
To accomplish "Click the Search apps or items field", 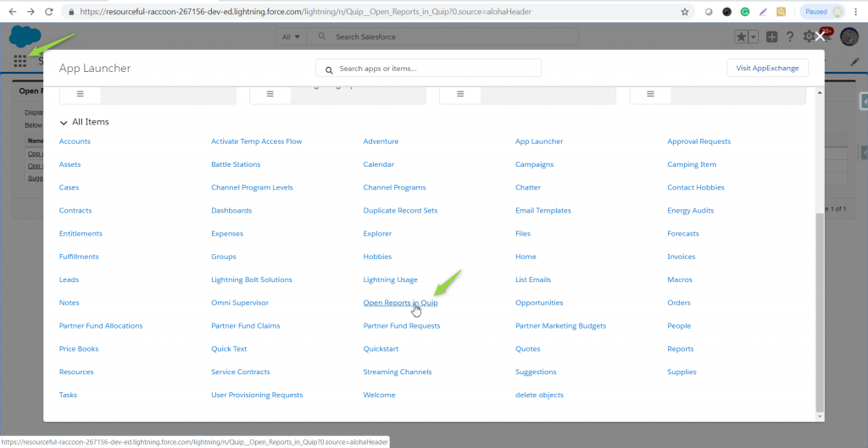I will click(x=428, y=69).
